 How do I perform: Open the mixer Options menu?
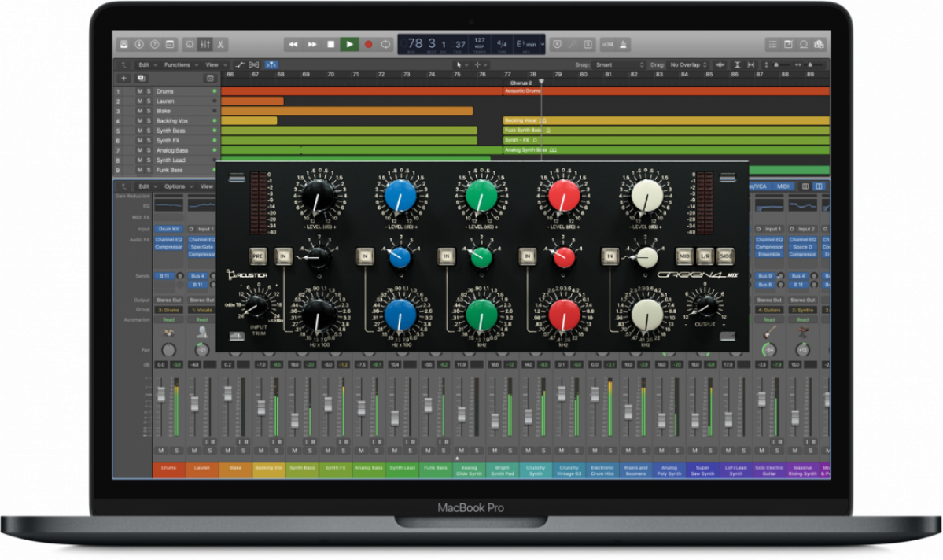click(177, 186)
